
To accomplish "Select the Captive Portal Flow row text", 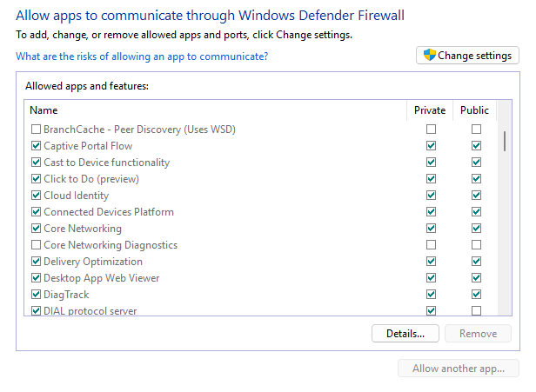I will coord(88,146).
